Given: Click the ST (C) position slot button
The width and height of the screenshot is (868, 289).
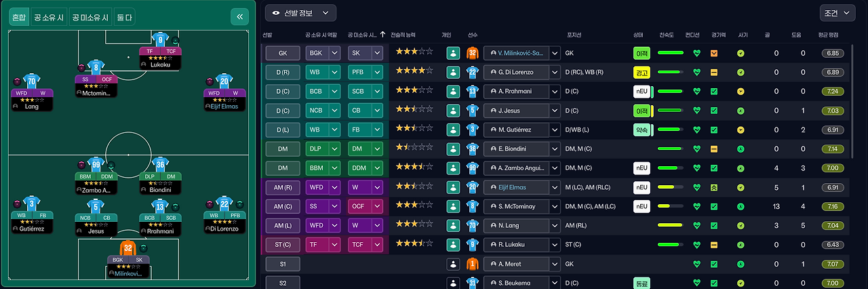Looking at the screenshot, I should [282, 244].
